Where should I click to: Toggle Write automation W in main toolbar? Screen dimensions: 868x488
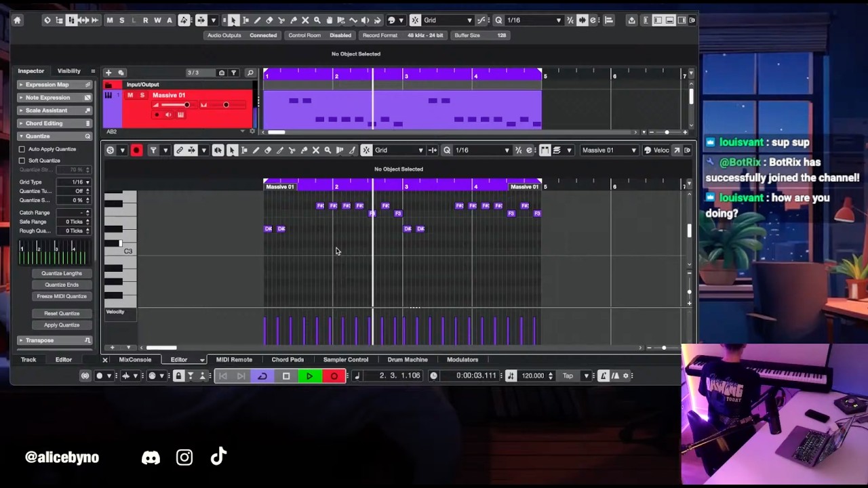(x=157, y=20)
